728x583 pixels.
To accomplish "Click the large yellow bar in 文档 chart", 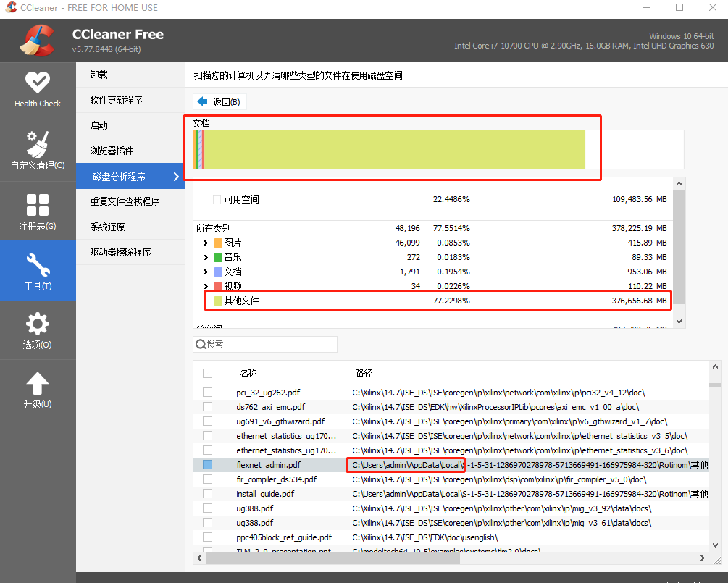I will (x=395, y=149).
